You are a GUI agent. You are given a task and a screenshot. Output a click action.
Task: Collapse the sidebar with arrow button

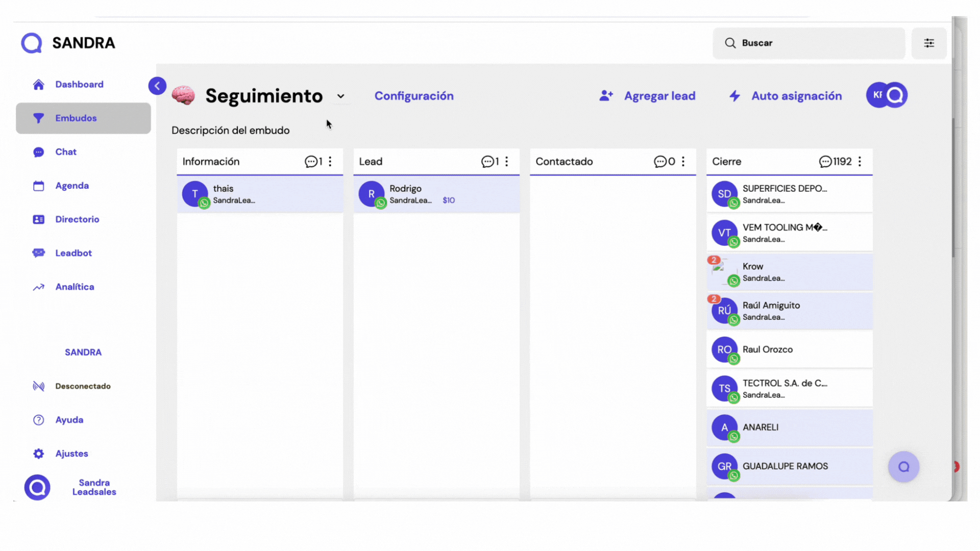(x=157, y=86)
